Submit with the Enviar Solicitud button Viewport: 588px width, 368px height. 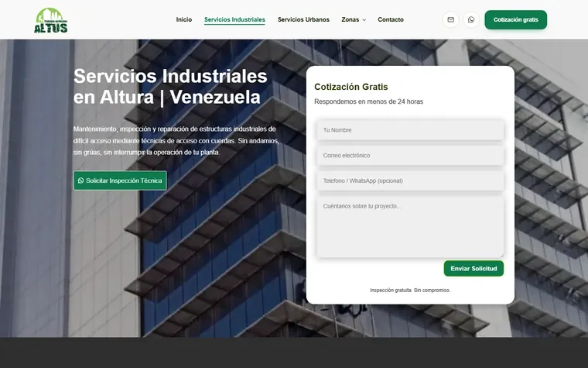[473, 269]
